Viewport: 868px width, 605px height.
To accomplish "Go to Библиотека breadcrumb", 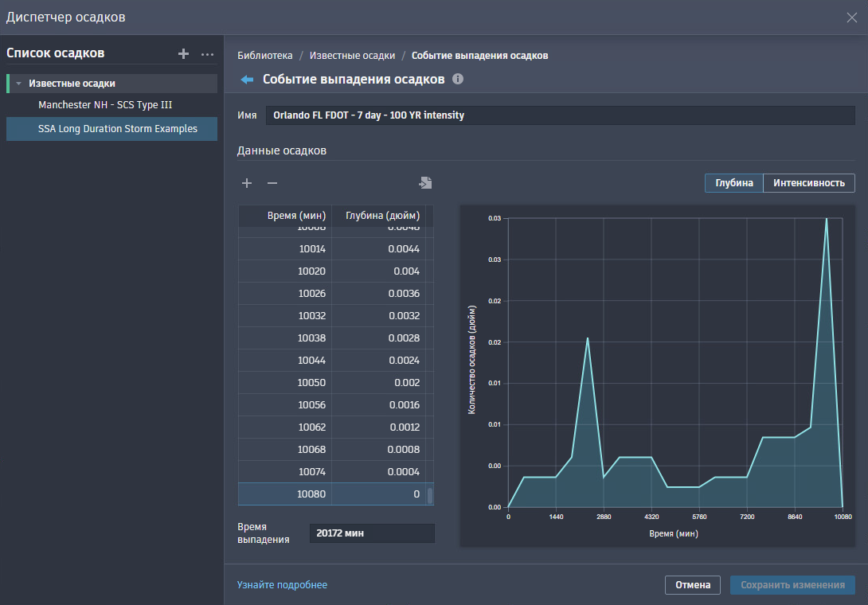I will 264,56.
